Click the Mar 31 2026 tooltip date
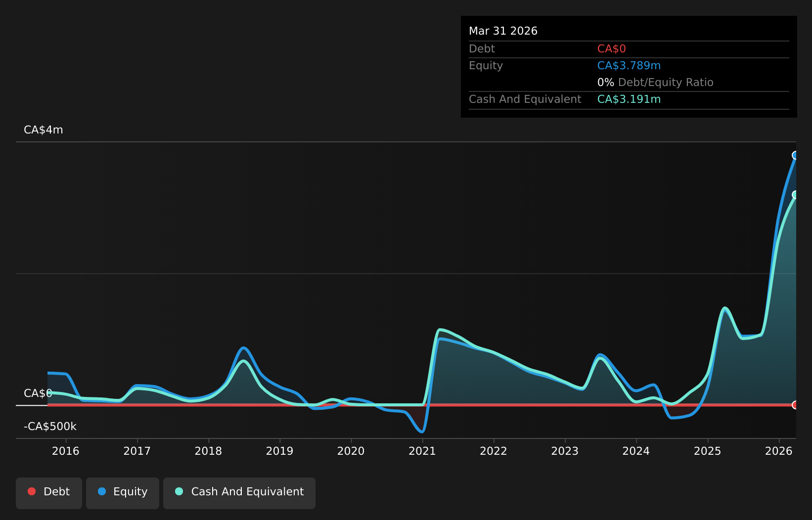This screenshot has width=812, height=520. pyautogui.click(x=503, y=31)
